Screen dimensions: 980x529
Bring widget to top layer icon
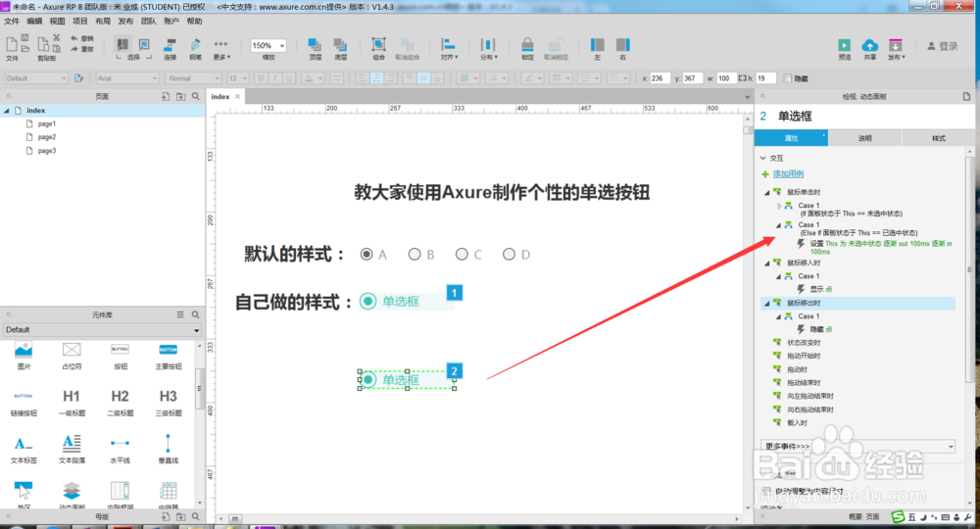click(315, 44)
